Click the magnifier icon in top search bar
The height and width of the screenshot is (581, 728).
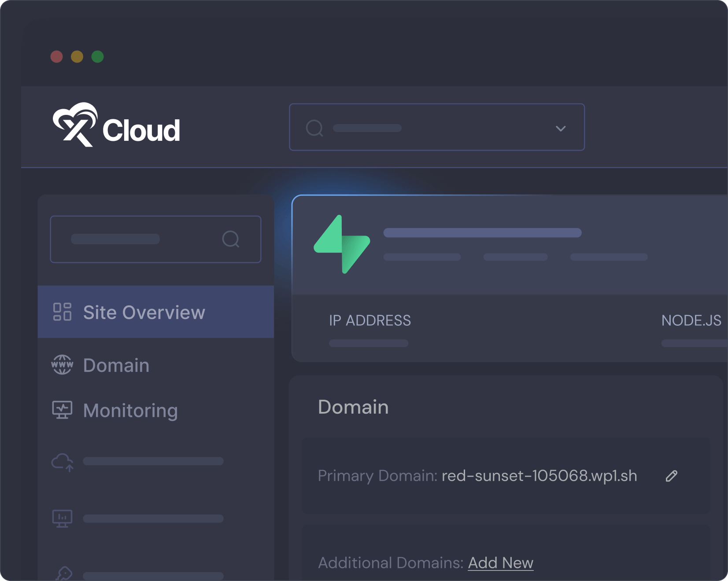(314, 128)
